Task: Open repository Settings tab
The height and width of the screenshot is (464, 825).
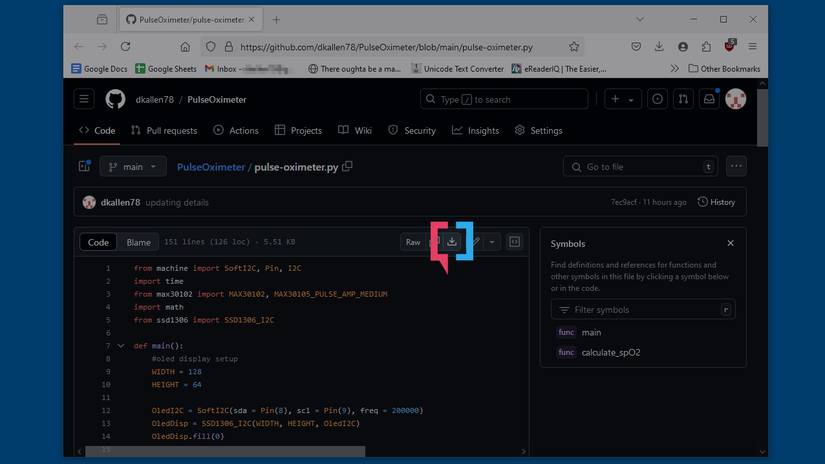Action: click(538, 130)
